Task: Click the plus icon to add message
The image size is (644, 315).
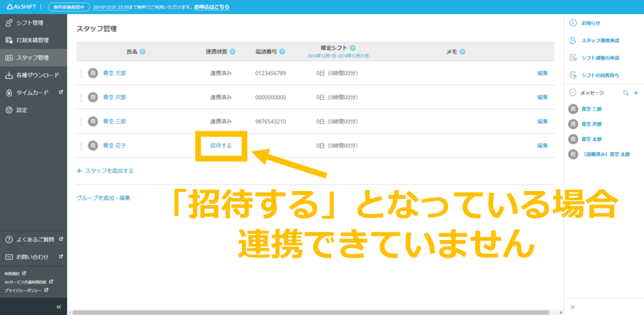Action: tap(636, 93)
